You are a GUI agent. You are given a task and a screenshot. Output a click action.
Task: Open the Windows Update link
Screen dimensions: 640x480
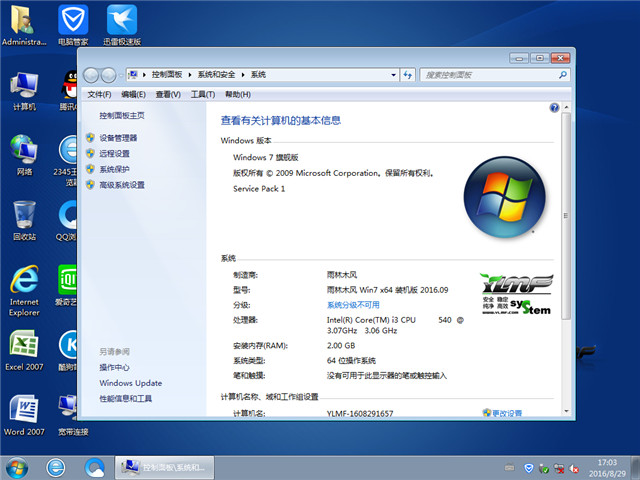[x=130, y=383]
